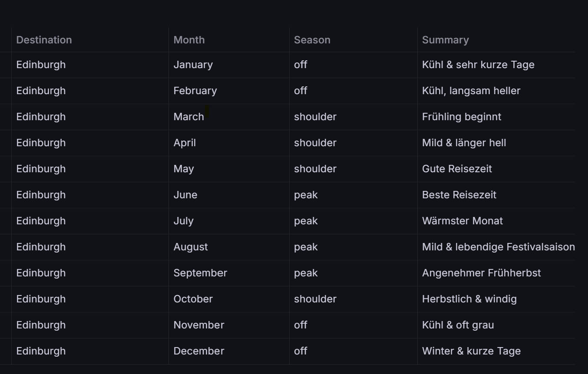Select "Mild & lebendige Festivalsaison" summary cell
The image size is (588, 374).
tap(498, 247)
